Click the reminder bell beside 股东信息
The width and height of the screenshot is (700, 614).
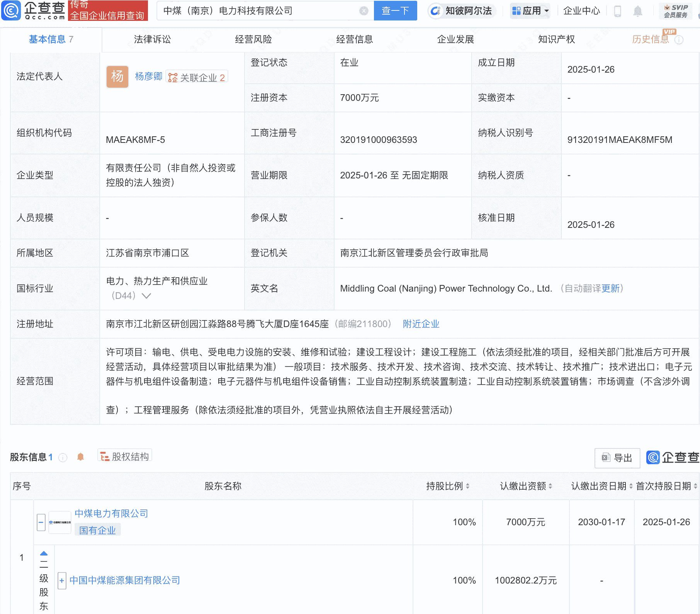tap(80, 457)
